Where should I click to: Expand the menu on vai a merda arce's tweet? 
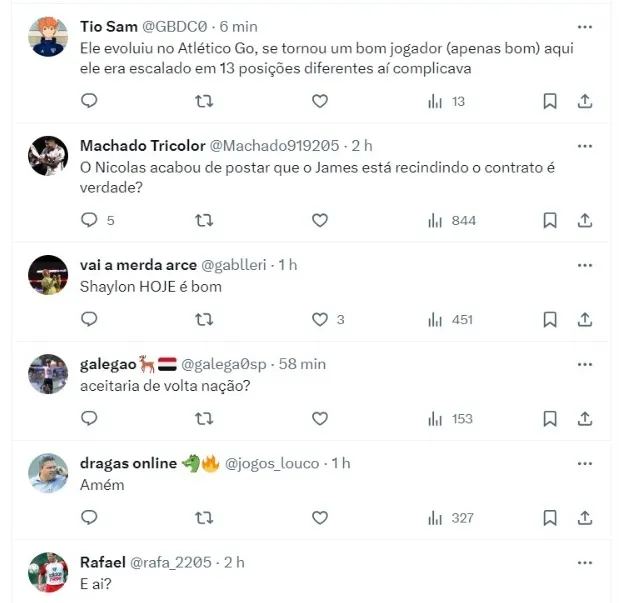click(x=585, y=264)
